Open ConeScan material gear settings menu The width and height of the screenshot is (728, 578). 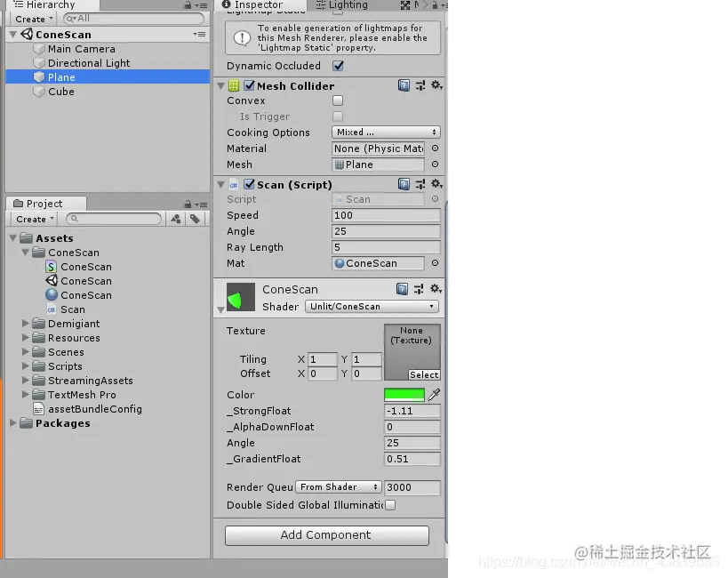click(436, 288)
